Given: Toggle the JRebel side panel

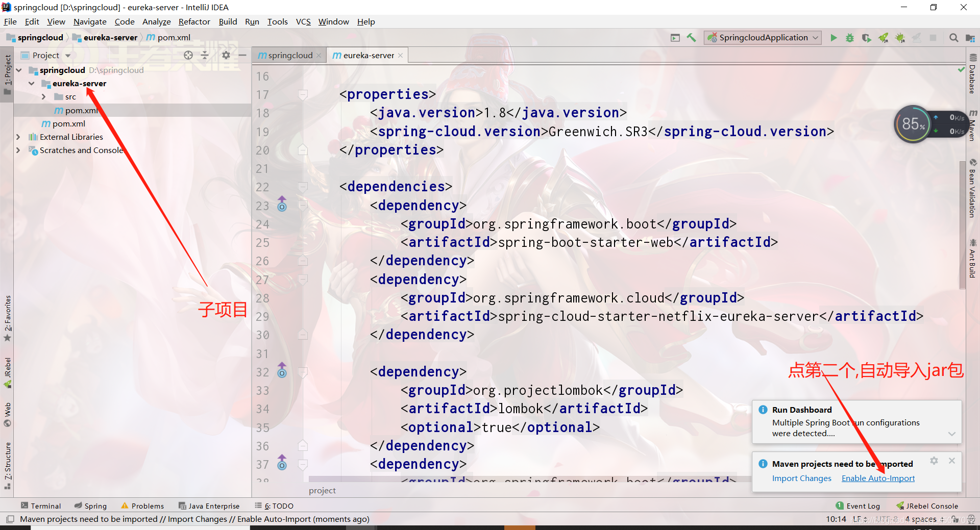Looking at the screenshot, I should coord(8,373).
